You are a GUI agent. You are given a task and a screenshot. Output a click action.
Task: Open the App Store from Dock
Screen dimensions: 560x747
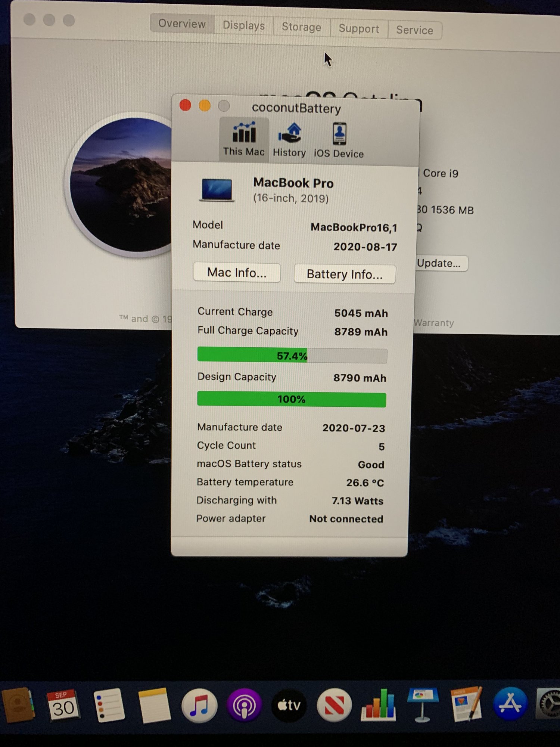(x=510, y=704)
